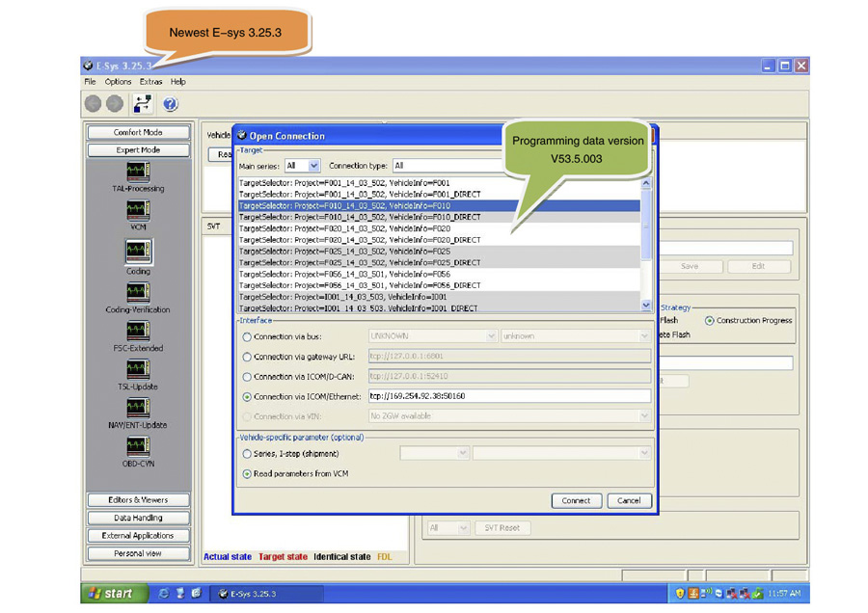Click the Cancel button
The width and height of the screenshot is (868, 613).
629,500
